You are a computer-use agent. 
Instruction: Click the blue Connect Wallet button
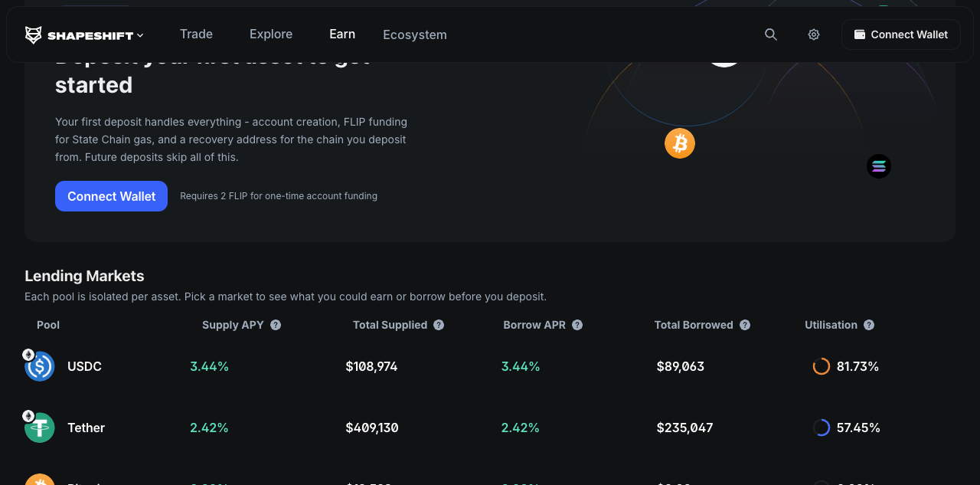[x=111, y=196]
